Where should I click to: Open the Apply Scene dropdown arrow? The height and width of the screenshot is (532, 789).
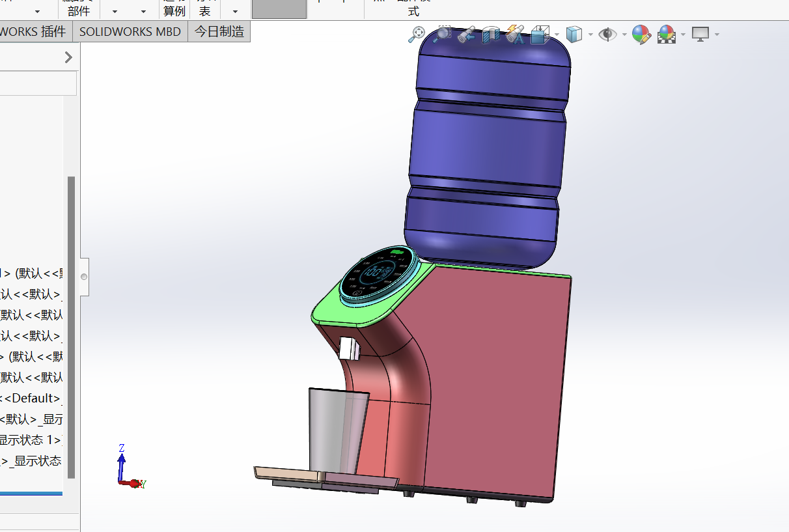point(683,35)
